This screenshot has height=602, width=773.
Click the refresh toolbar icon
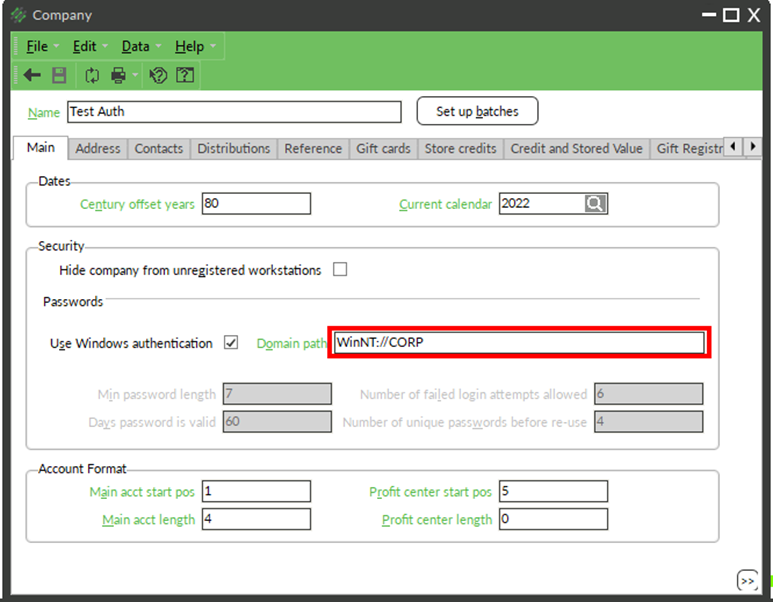point(92,75)
